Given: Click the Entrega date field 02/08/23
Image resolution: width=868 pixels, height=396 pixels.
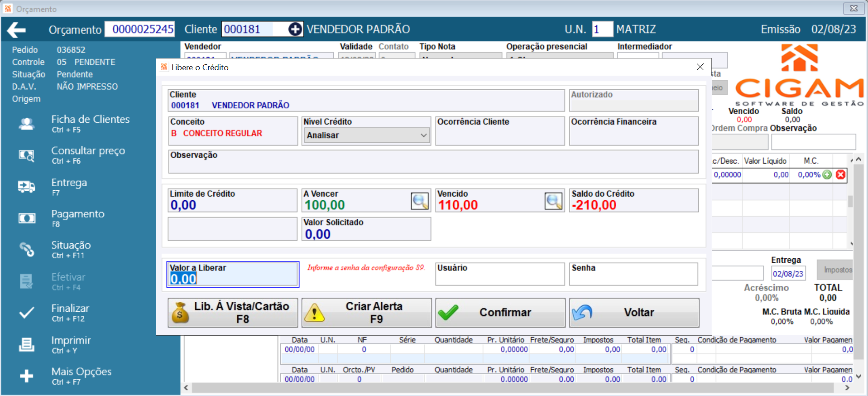Looking at the screenshot, I should tap(788, 274).
